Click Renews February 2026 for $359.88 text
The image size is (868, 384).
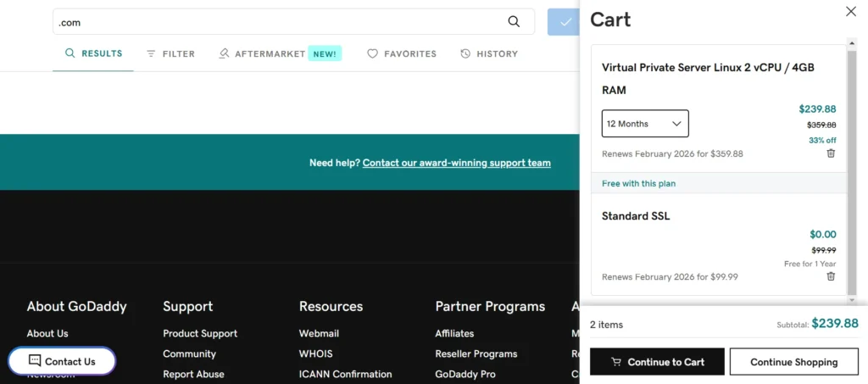tap(672, 153)
